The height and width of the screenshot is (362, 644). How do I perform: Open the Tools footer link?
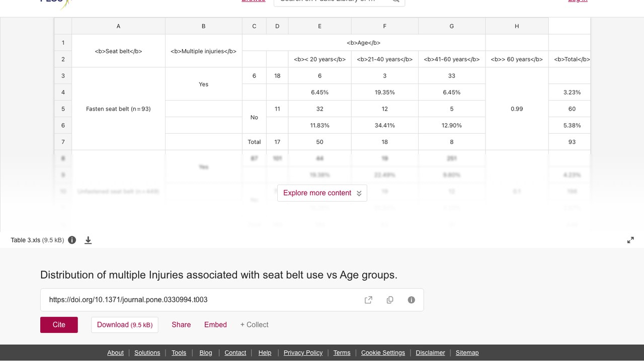(179, 353)
